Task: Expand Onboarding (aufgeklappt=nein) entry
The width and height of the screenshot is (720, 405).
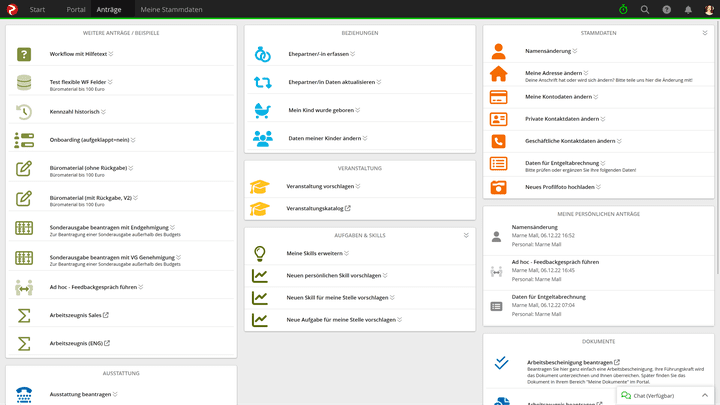Action: click(133, 140)
